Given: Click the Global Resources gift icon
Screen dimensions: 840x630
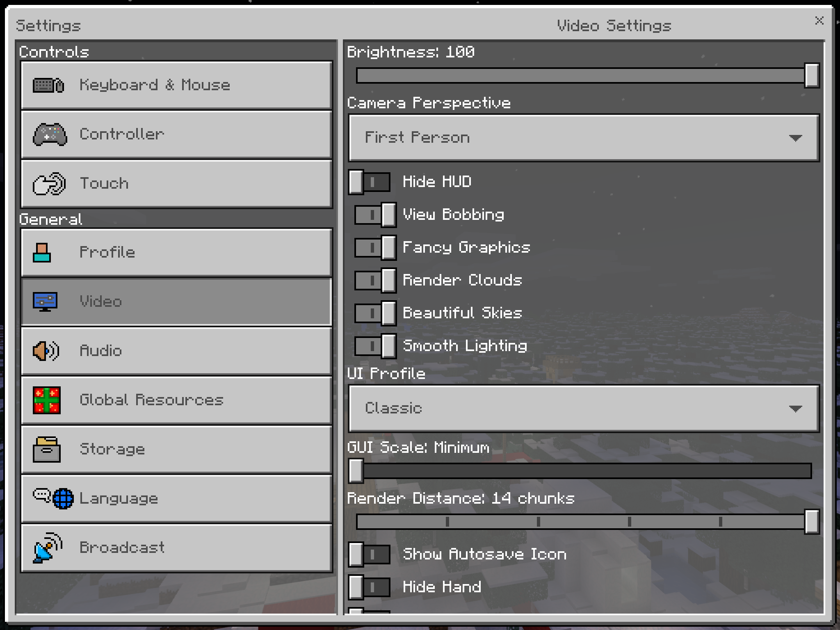Looking at the screenshot, I should (x=47, y=400).
